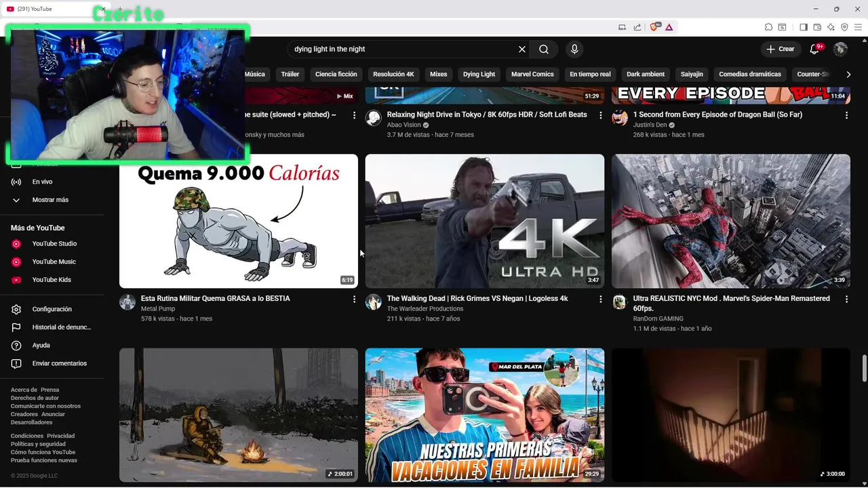The image size is (868, 488).
Task: Play the campfire snow scene thumbnail
Action: (x=239, y=415)
